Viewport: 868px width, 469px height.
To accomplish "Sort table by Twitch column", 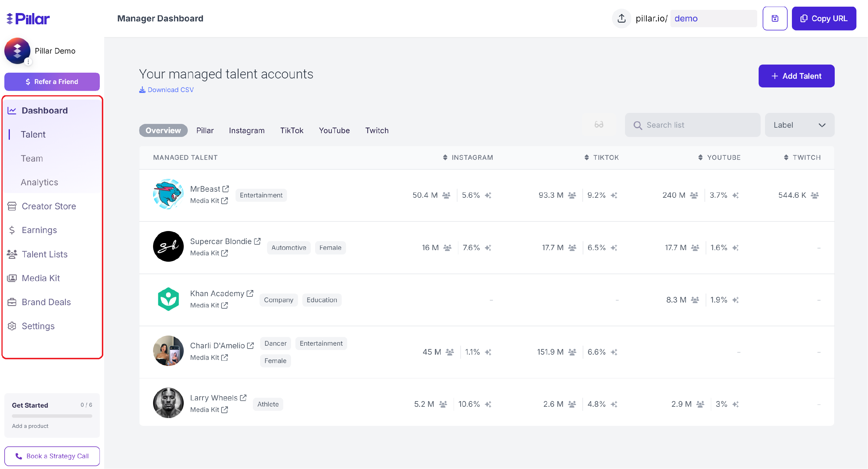I will point(786,157).
